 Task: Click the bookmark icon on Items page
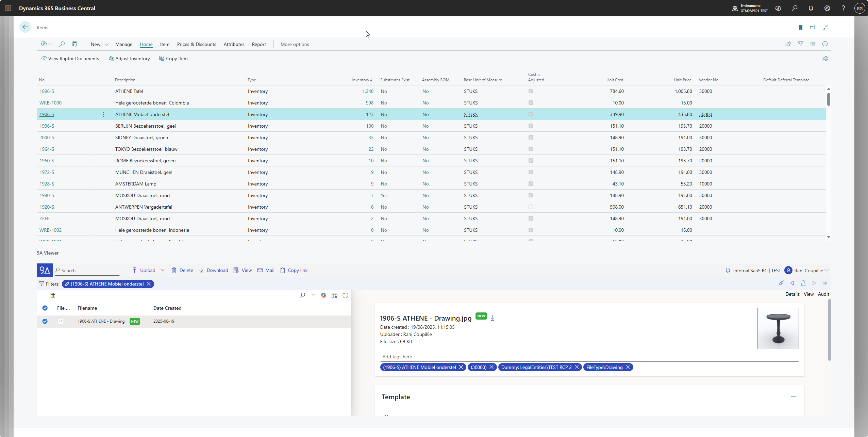pos(800,28)
